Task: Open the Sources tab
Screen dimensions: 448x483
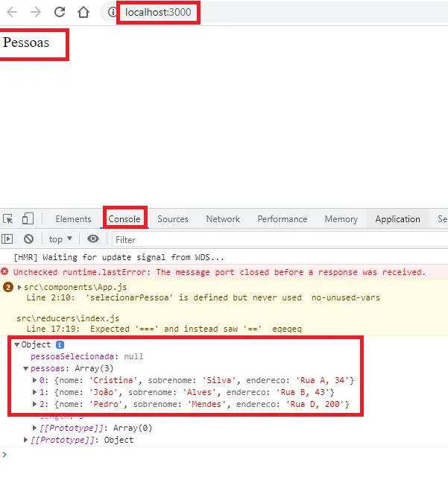Action: click(x=173, y=219)
